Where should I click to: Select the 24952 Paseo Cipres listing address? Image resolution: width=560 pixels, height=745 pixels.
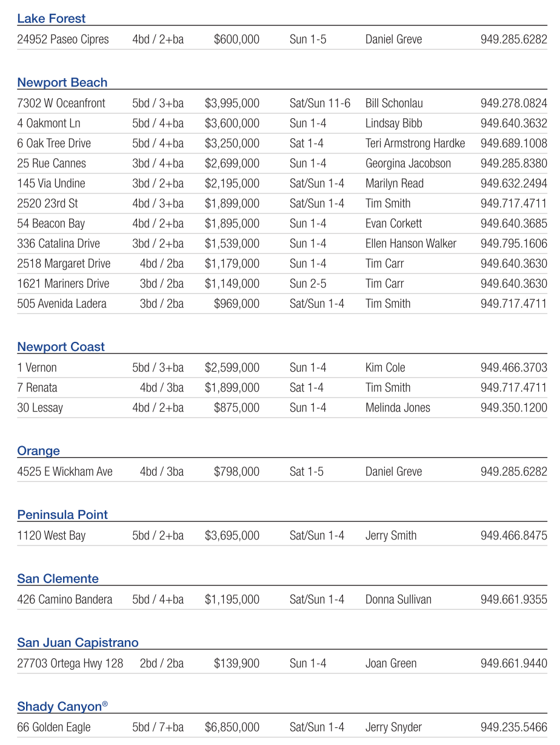tap(63, 39)
